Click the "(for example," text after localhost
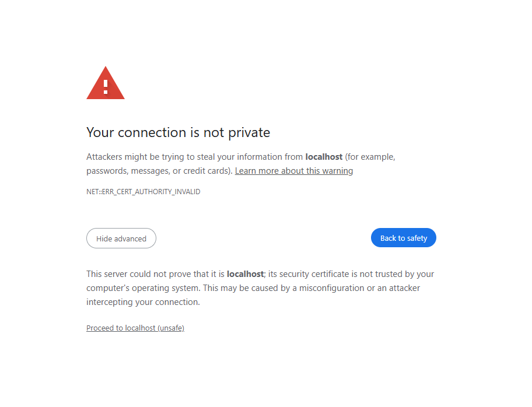The image size is (532, 407). pos(370,157)
